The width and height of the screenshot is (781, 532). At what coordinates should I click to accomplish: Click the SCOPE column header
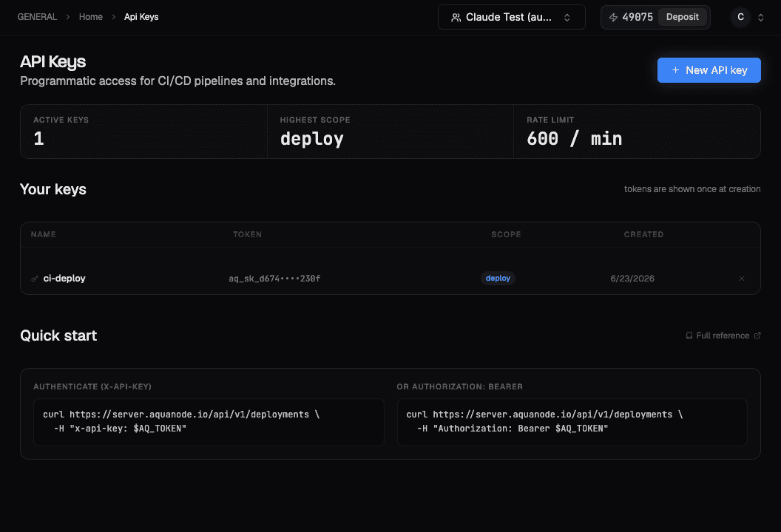[x=506, y=234]
